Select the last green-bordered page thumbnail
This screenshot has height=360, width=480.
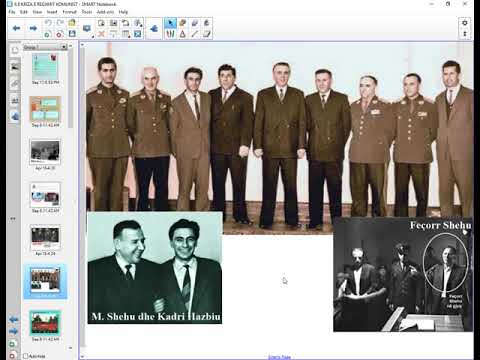click(x=45, y=323)
